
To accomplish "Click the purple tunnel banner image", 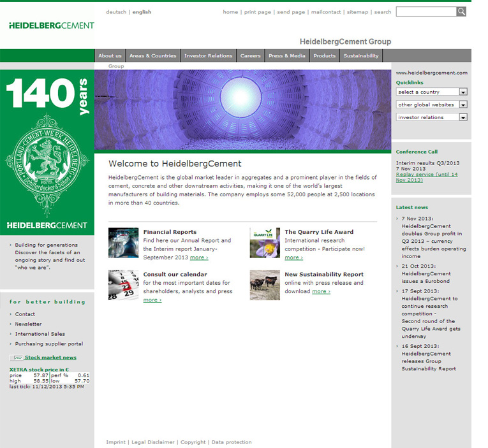I will (243, 110).
